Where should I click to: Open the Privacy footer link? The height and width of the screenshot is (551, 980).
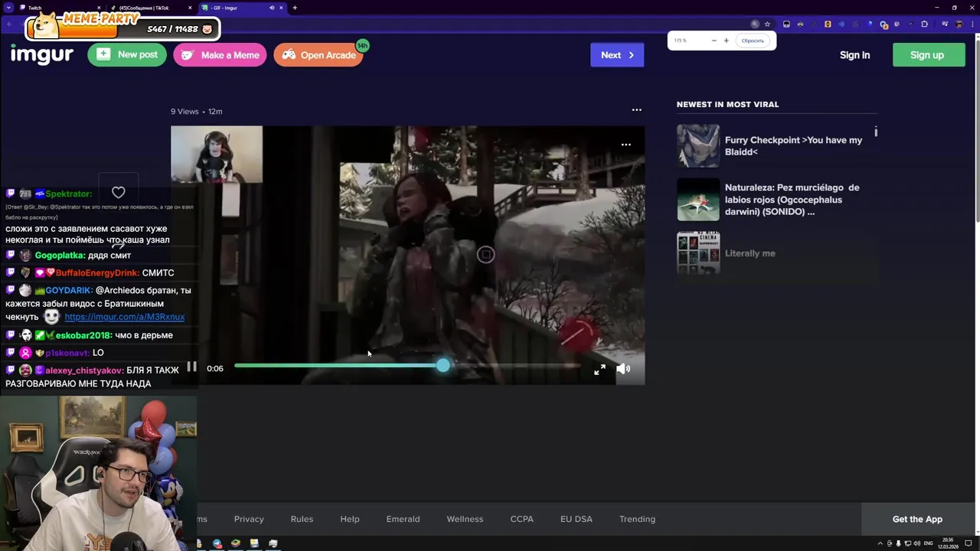click(x=249, y=519)
